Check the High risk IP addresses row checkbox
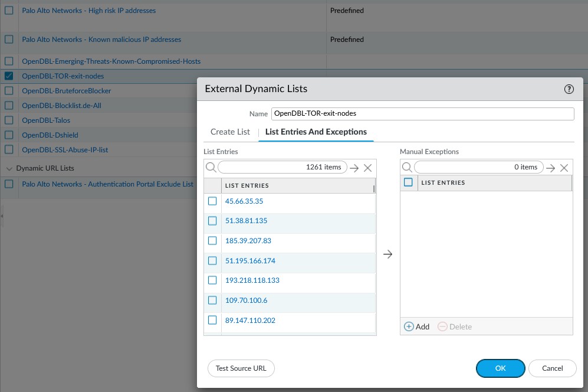 [9, 11]
